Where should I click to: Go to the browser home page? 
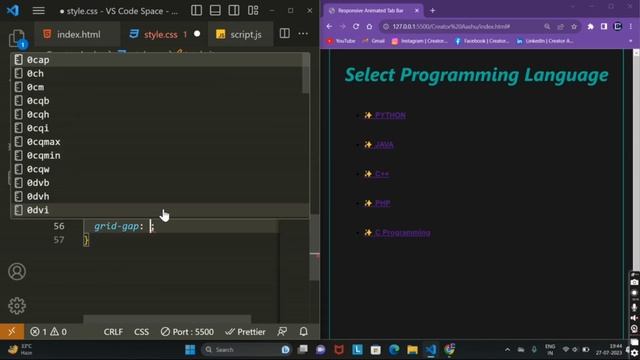point(369,27)
